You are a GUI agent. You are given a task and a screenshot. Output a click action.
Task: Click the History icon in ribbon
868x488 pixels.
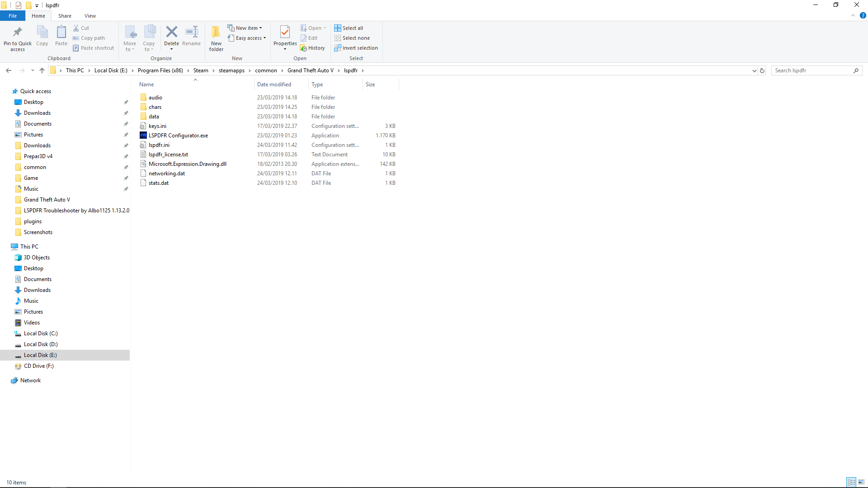click(x=312, y=48)
